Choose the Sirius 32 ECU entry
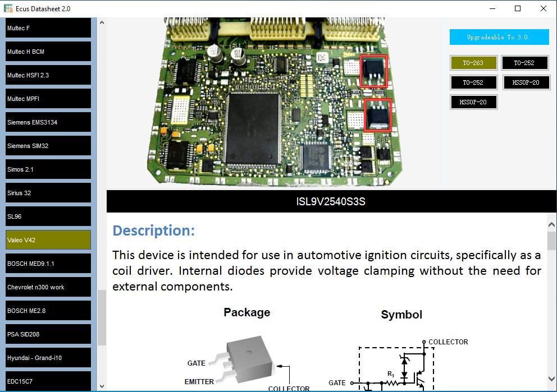Image resolution: width=557 pixels, height=392 pixels. (48, 193)
